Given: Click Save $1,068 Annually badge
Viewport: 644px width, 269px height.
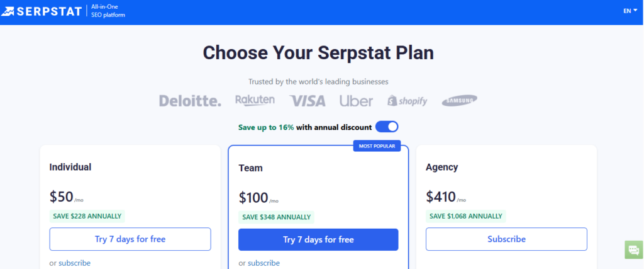Looking at the screenshot, I should tap(465, 216).
